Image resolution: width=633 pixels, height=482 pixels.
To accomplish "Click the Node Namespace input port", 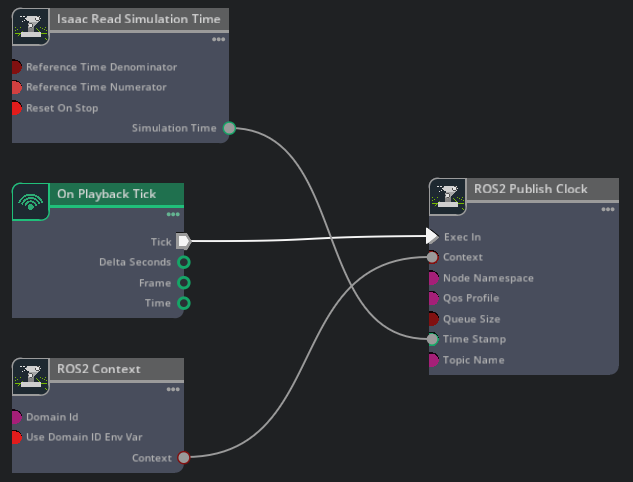I will [x=433, y=278].
